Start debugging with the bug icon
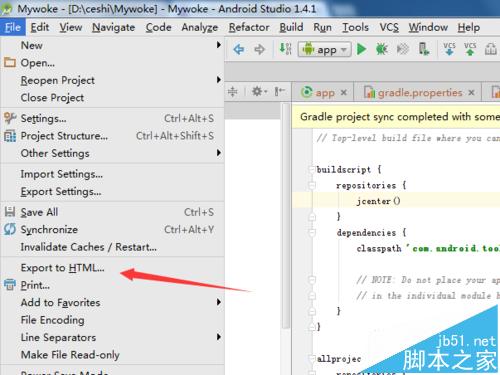 382,49
